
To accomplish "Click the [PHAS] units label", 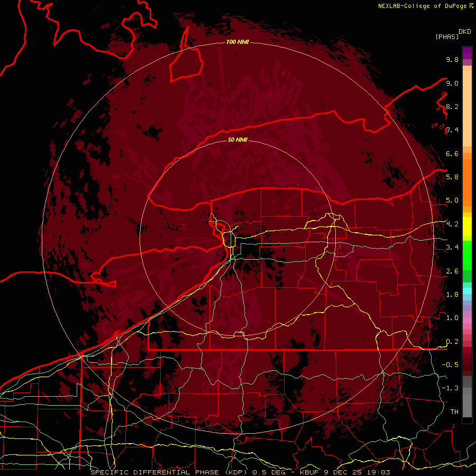I will (x=447, y=36).
